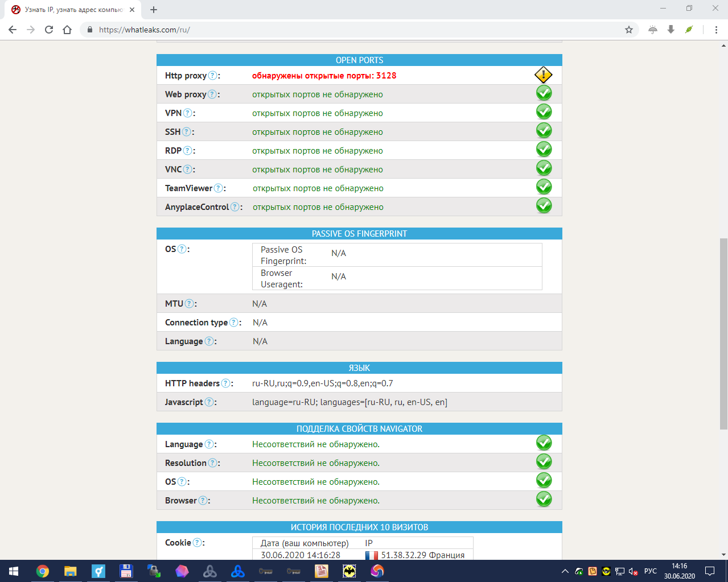
Task: Click the green checkmark in the Resolution row
Action: [544, 462]
